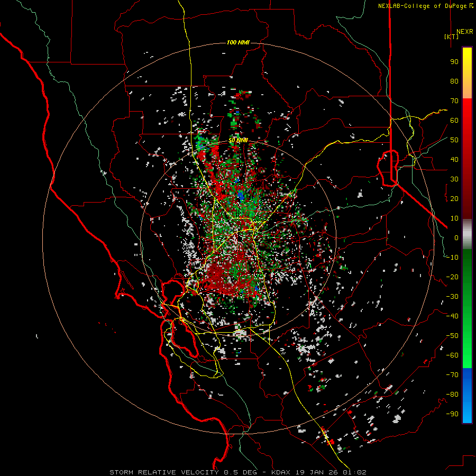Click the positive 60 scale value

[454, 120]
